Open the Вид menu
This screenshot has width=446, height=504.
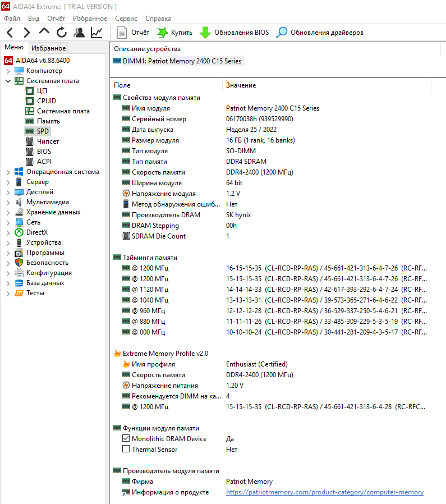point(34,19)
